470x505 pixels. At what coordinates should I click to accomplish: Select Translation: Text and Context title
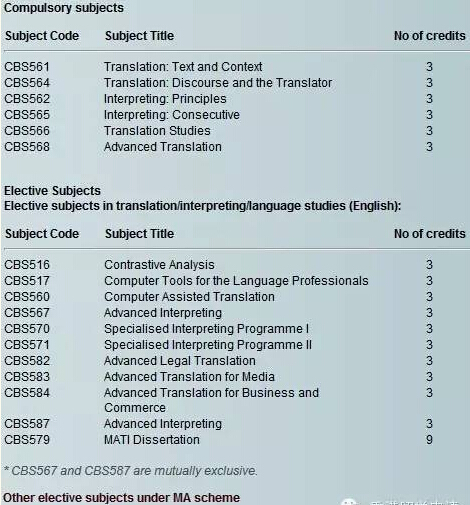coord(183,67)
